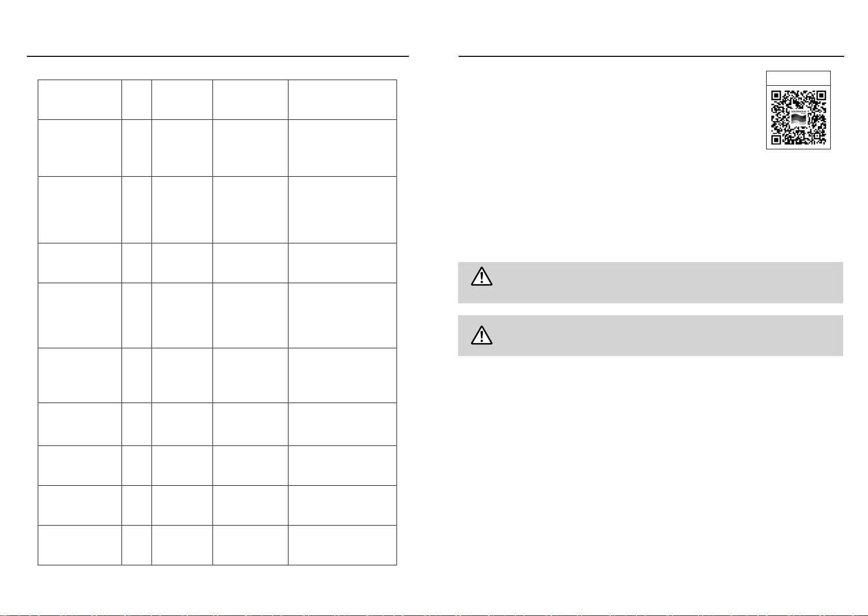
Task: Click the QR code image
Action: [x=798, y=117]
